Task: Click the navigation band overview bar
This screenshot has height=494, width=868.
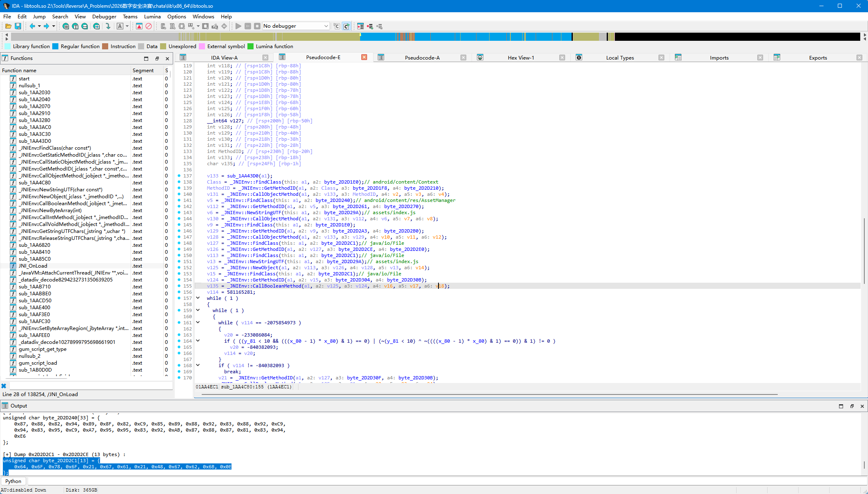Action: coord(435,37)
